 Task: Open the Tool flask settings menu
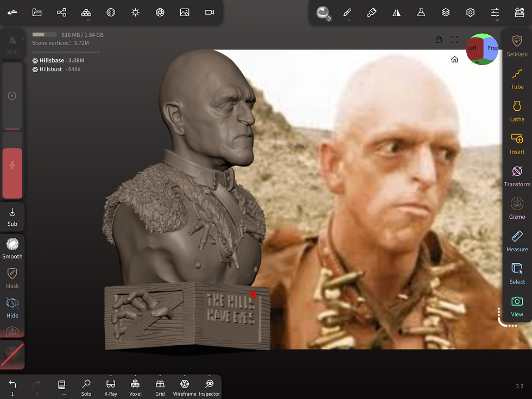click(x=421, y=12)
